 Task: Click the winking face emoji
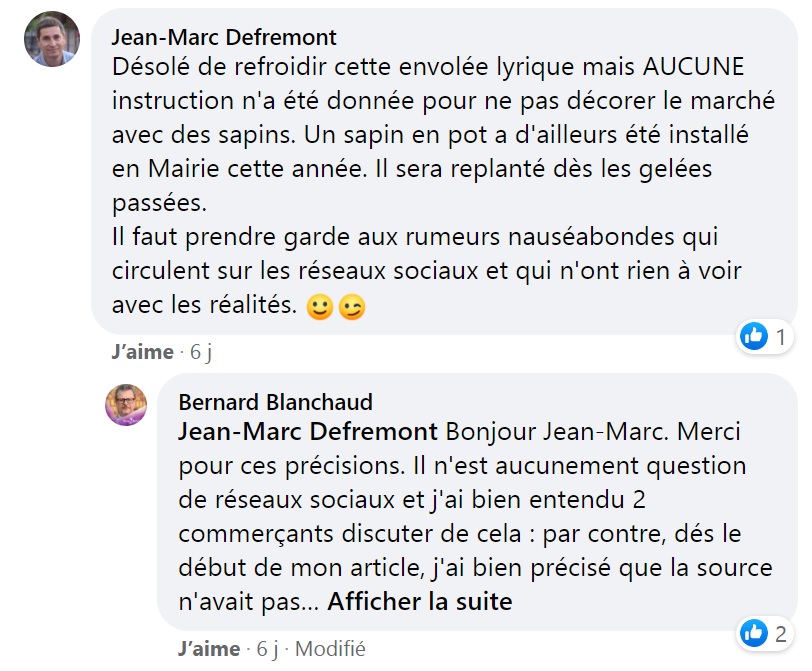pyautogui.click(x=351, y=307)
